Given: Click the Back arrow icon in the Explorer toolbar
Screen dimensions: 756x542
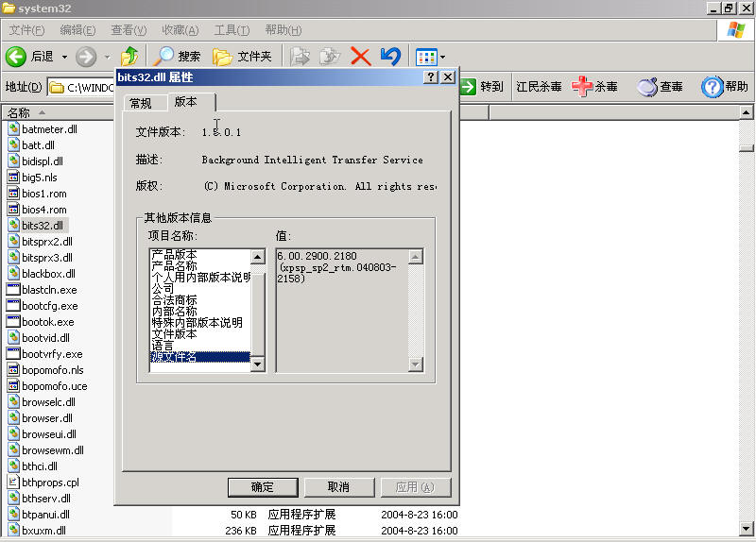Looking at the screenshot, I should coord(16,57).
